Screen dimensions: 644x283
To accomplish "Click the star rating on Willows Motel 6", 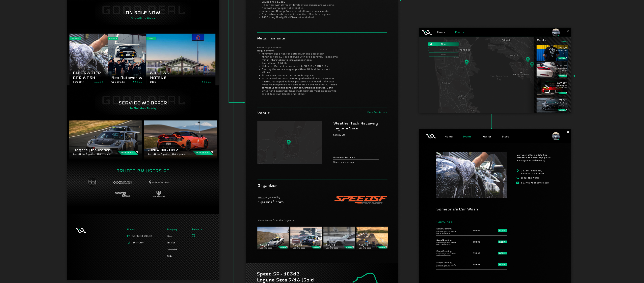I will 206,82.
